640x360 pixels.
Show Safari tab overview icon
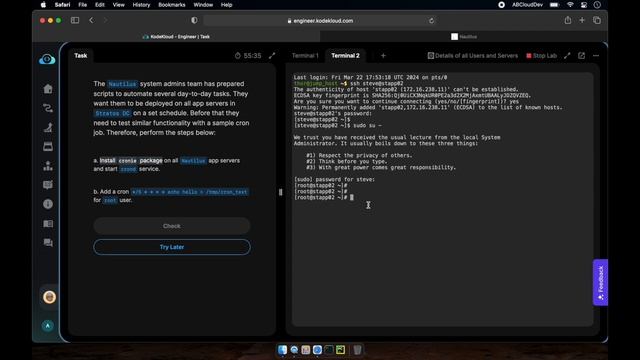[597, 20]
